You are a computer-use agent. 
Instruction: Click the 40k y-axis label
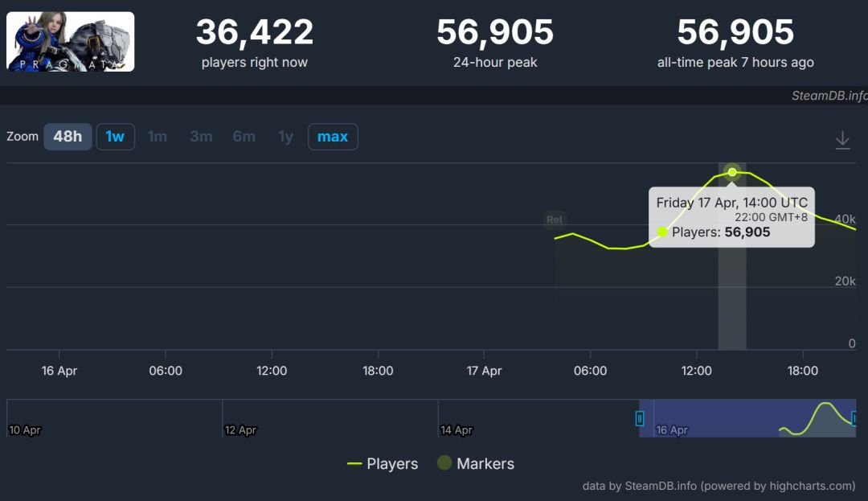tap(845, 220)
